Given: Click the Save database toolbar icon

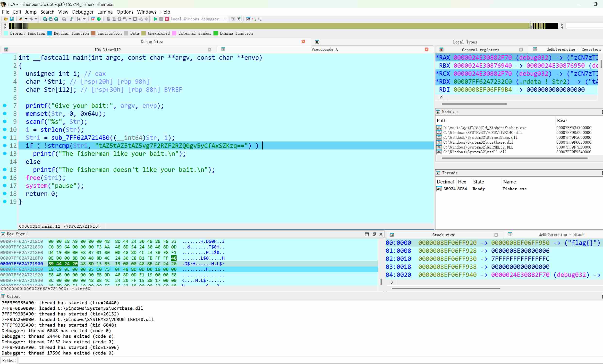Looking at the screenshot, I should coord(11,19).
